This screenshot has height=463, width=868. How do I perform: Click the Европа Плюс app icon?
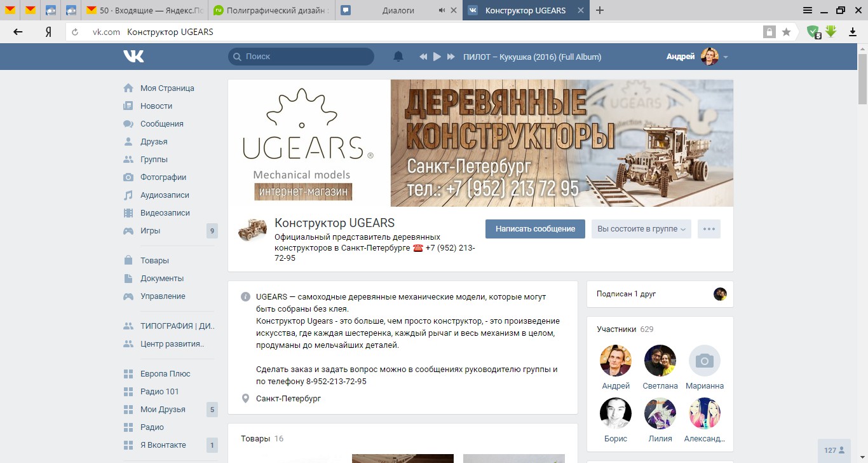pos(128,374)
